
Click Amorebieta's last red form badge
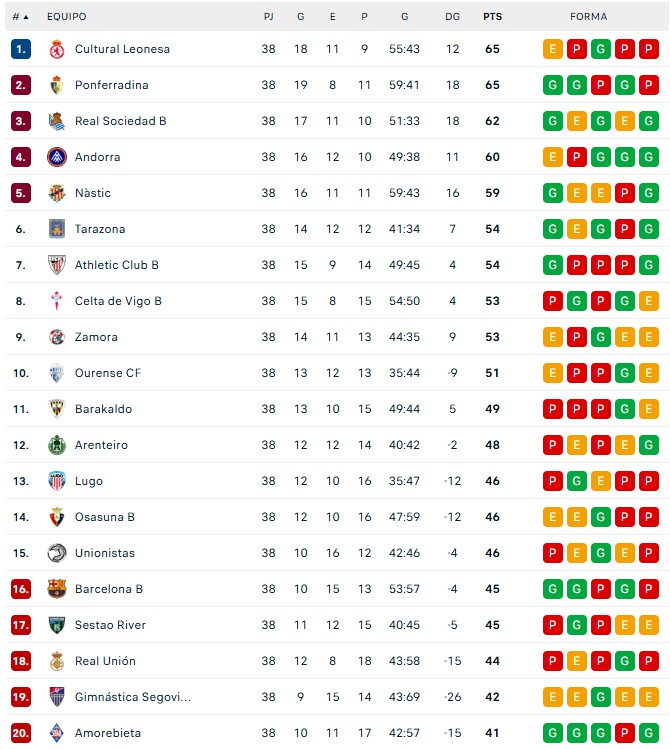(x=649, y=733)
